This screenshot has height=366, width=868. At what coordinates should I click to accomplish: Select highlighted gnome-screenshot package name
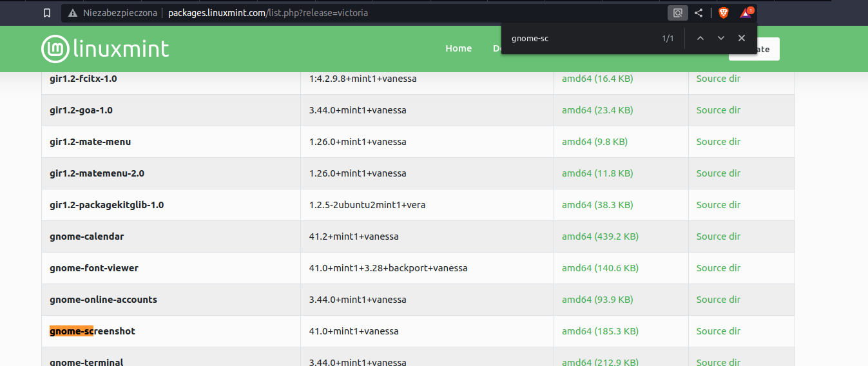[92, 331]
